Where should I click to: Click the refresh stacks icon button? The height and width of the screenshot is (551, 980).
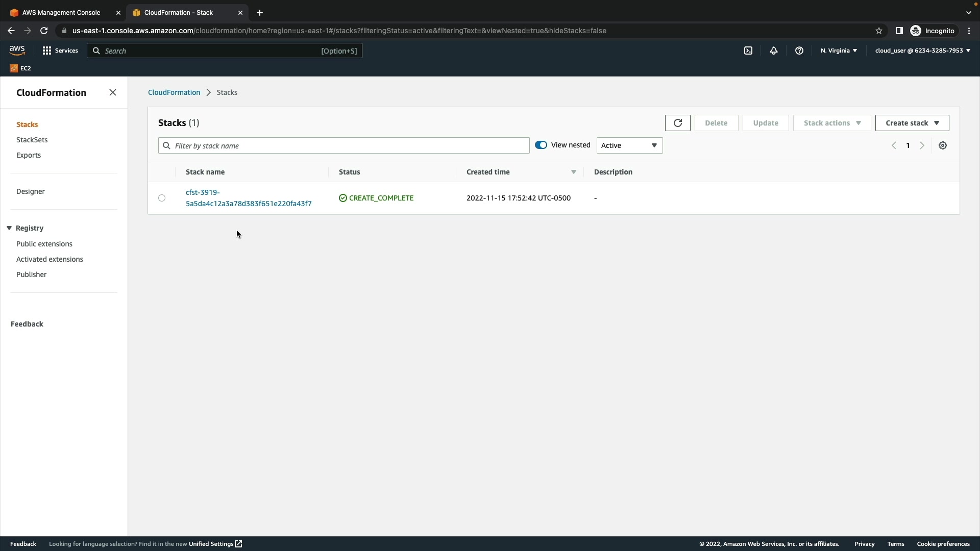click(677, 123)
